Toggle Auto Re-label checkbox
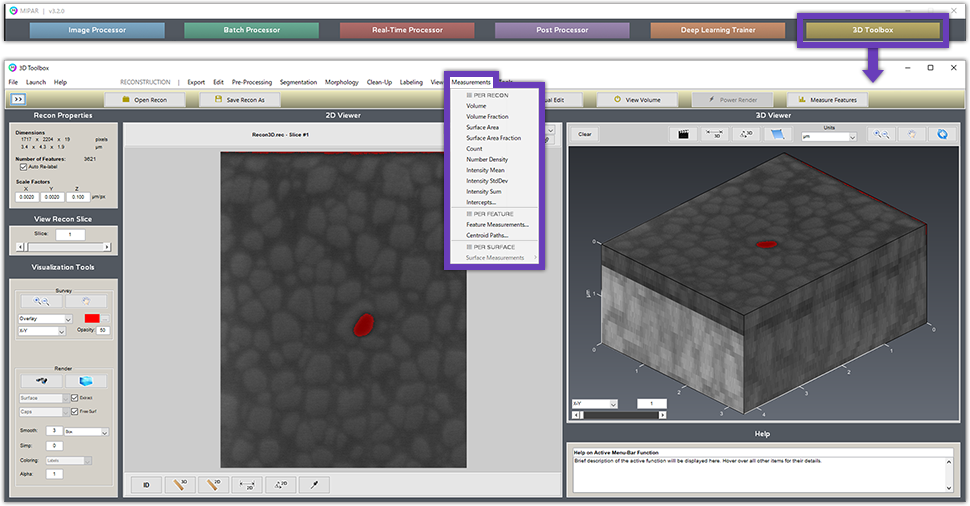Screen dimensions: 970x506 click(x=24, y=167)
